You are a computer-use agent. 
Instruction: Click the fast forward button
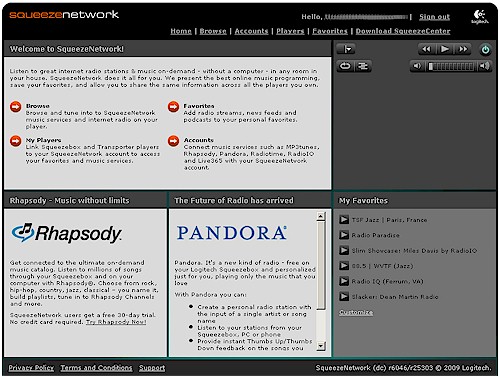(463, 49)
